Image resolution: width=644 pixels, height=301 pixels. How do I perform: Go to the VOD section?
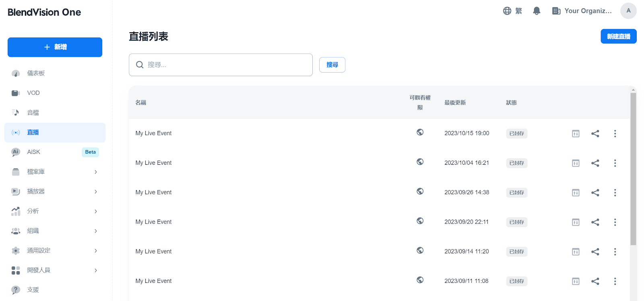[33, 93]
